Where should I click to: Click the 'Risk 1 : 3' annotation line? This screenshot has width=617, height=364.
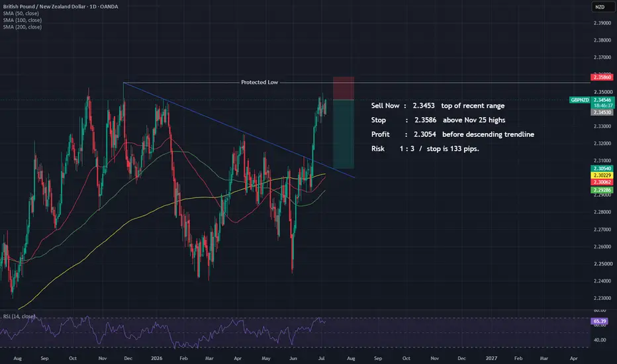coord(425,149)
